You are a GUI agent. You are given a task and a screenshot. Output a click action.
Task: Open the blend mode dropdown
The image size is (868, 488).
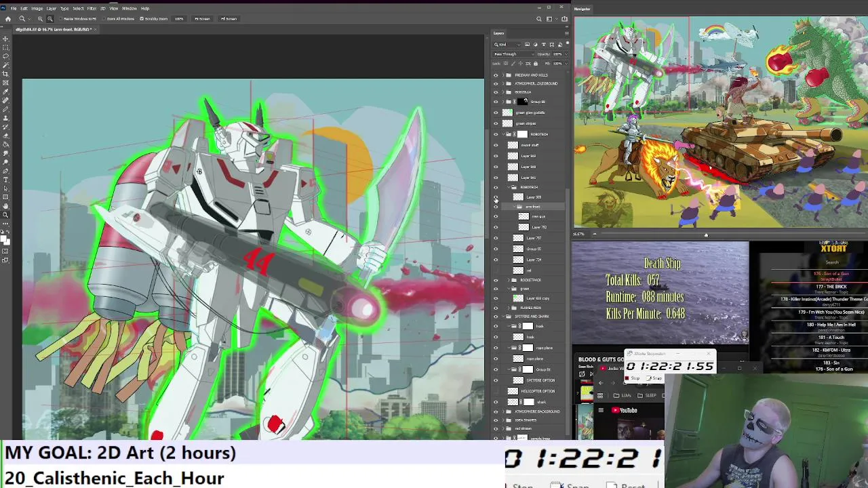coord(514,54)
